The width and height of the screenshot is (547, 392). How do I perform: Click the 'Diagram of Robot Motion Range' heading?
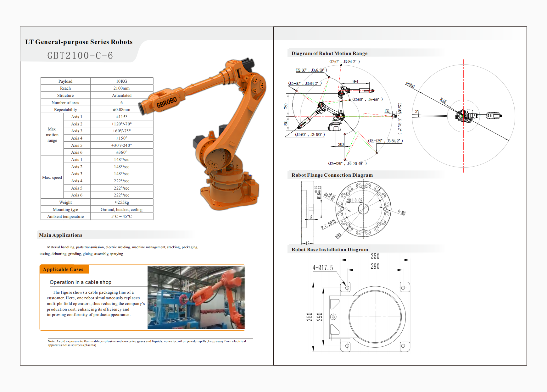click(x=329, y=53)
